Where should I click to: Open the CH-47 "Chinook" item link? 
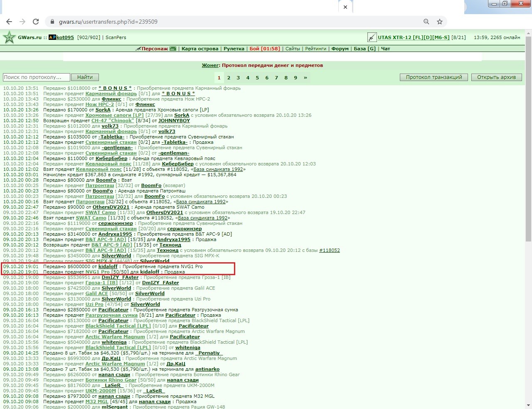[113, 121]
